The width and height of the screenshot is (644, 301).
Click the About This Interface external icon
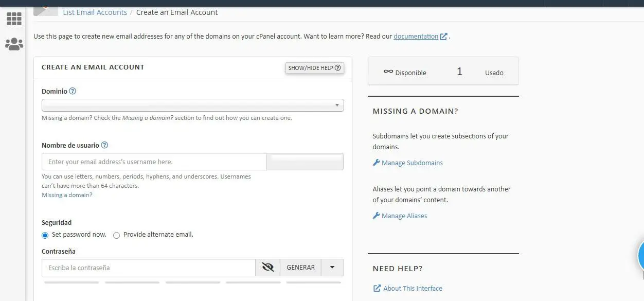[377, 288]
